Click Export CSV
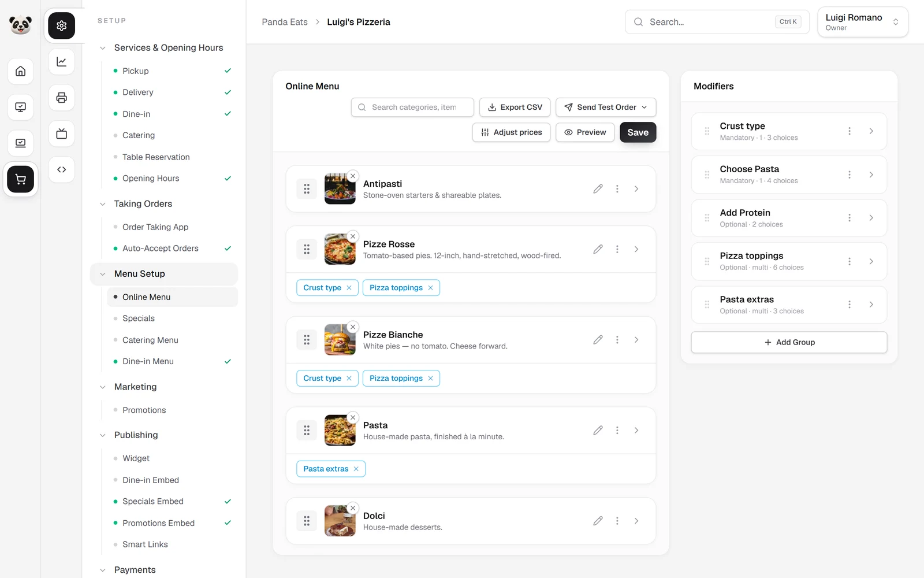The width and height of the screenshot is (924, 578). coord(515,108)
